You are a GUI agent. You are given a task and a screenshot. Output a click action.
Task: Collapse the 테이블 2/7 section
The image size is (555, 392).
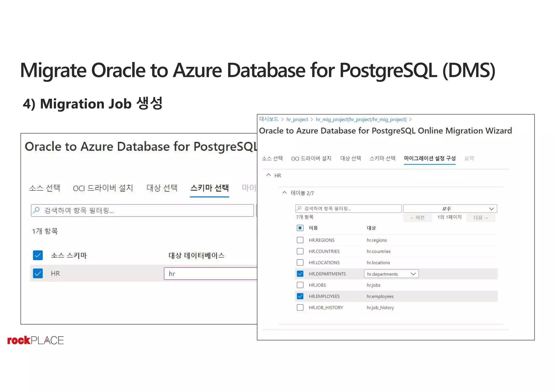click(284, 193)
